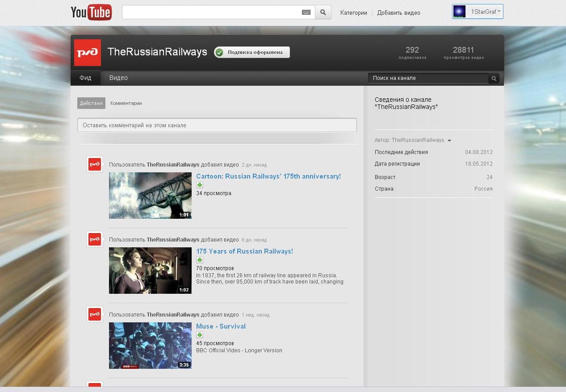Select the Действия tab
Screen dimensions: 566x392
[91, 103]
